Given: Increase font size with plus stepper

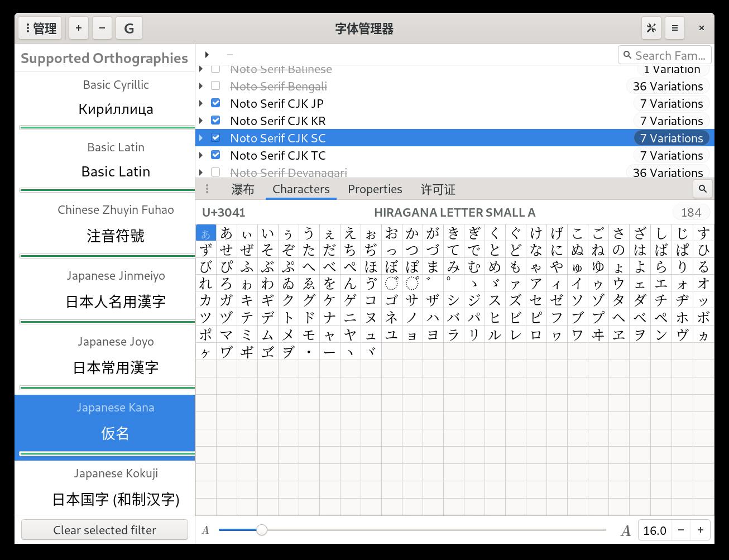Looking at the screenshot, I should pos(701,530).
